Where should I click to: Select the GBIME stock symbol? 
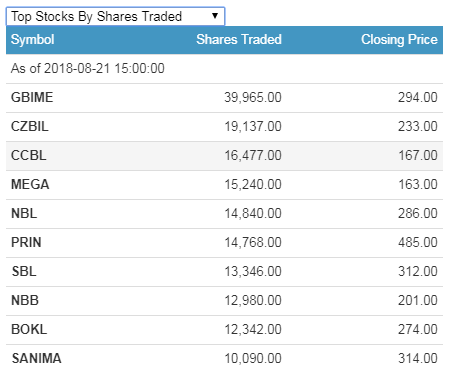pyautogui.click(x=32, y=97)
